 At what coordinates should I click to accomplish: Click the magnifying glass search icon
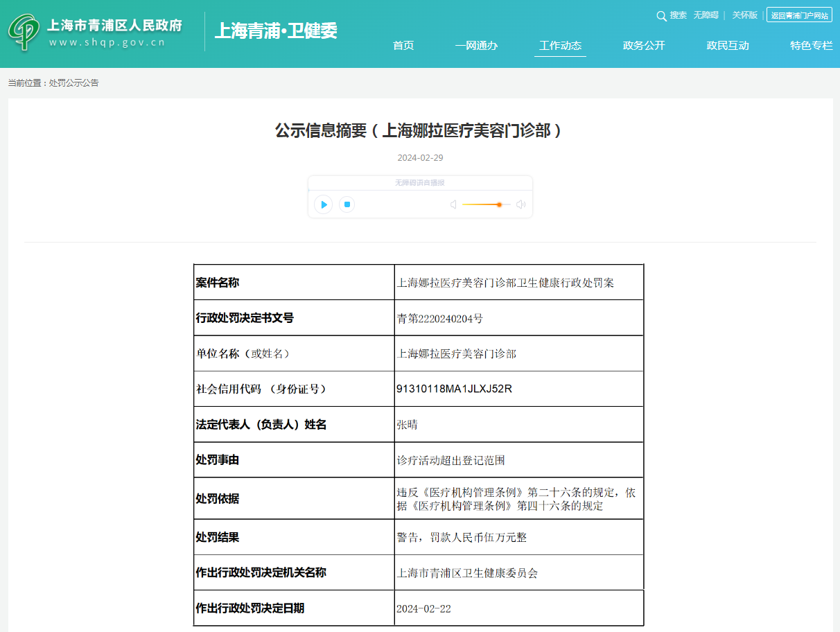coord(661,15)
